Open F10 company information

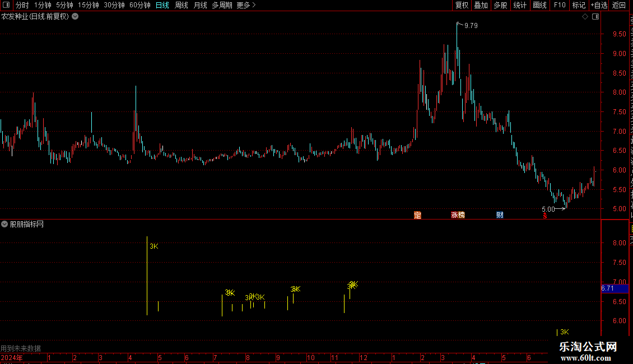click(x=560, y=5)
